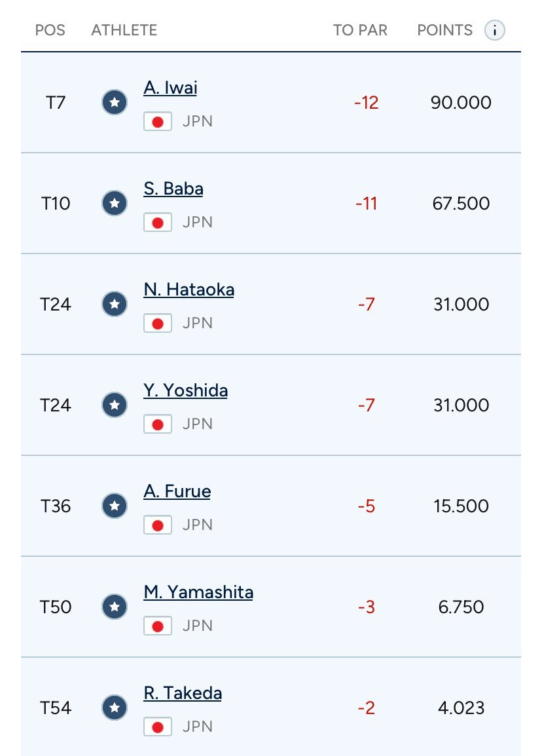Viewport: 542px width, 756px height.
Task: Open A. Iwai athlete profile link
Action: point(171,88)
